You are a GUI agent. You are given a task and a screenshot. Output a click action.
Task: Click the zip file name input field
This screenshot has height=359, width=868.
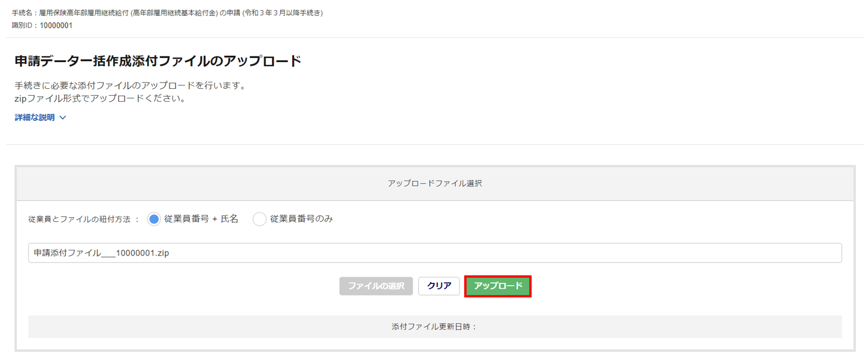pyautogui.click(x=435, y=253)
